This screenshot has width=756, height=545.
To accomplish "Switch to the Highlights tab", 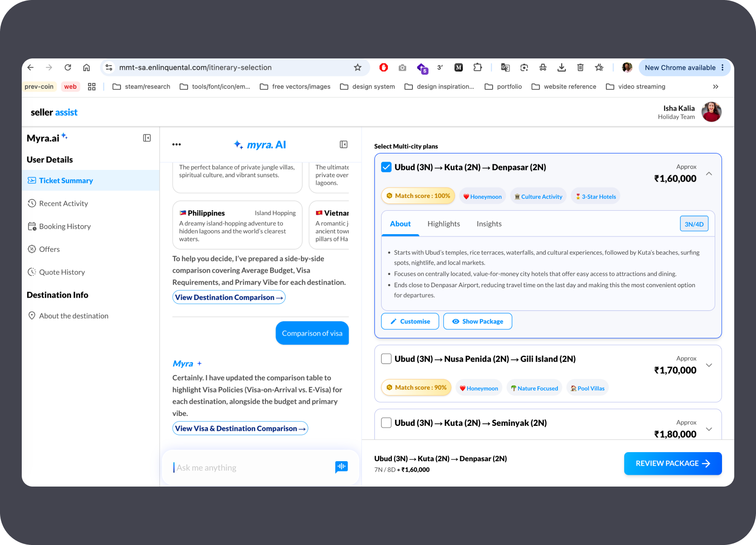I will click(444, 224).
